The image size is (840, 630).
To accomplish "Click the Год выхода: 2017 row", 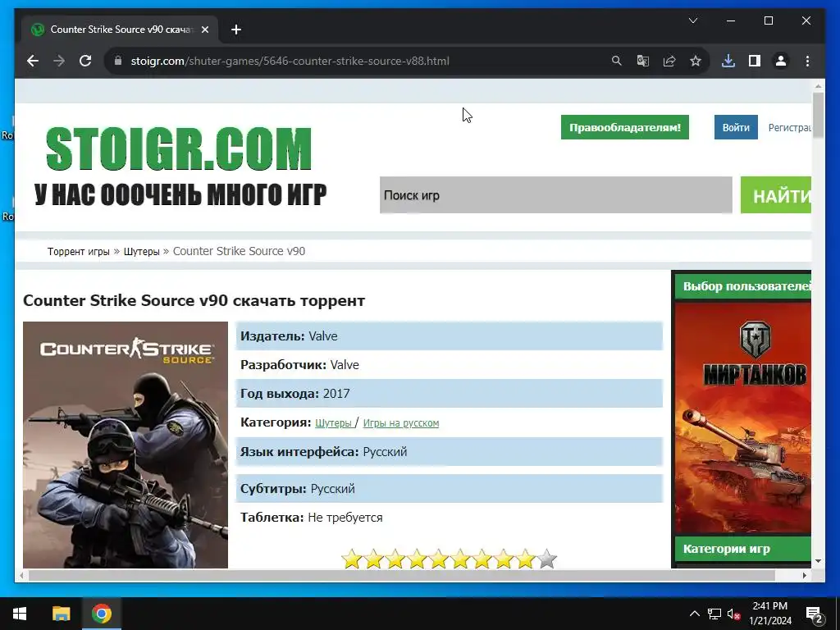I will point(450,394).
